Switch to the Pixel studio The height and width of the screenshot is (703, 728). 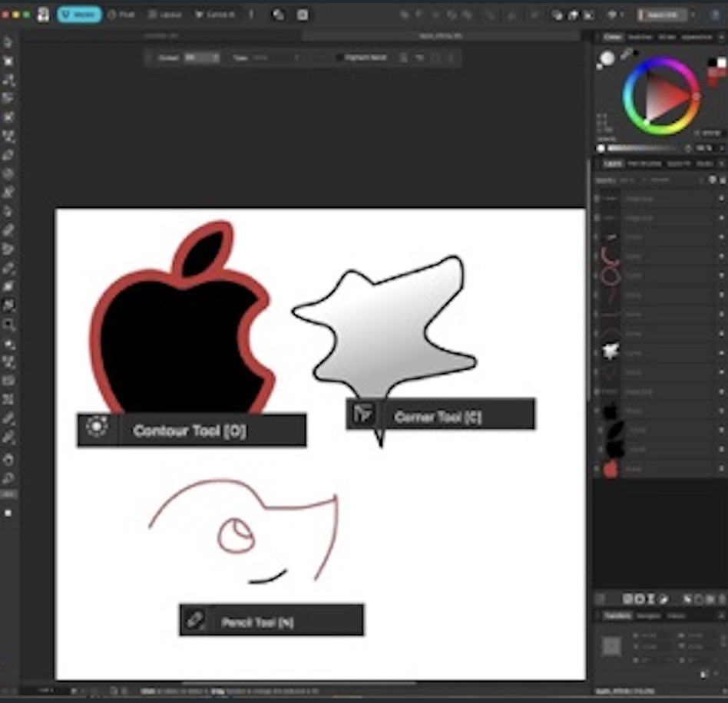[x=121, y=15]
